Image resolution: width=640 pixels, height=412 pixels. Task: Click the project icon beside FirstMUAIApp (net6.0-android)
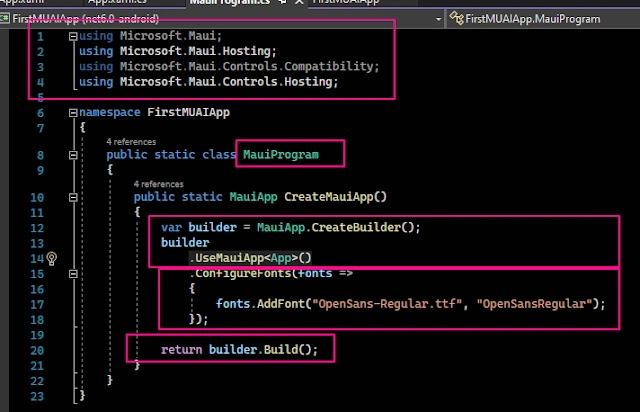pyautogui.click(x=4, y=18)
